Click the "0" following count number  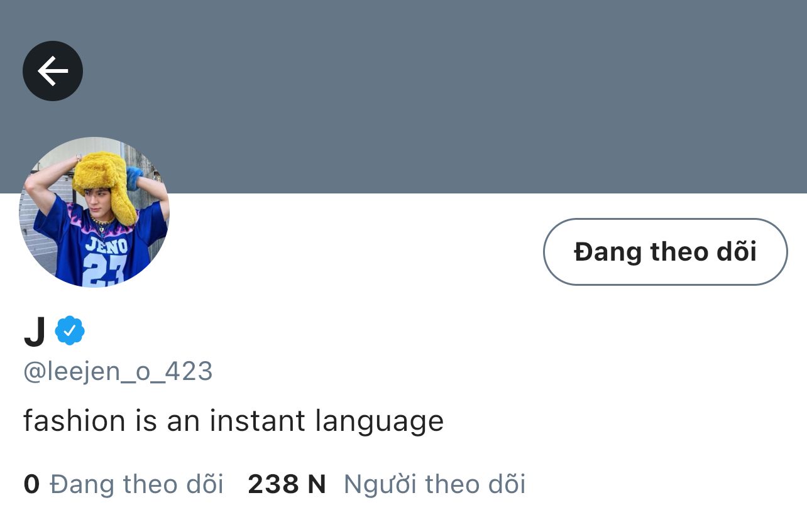[x=31, y=484]
